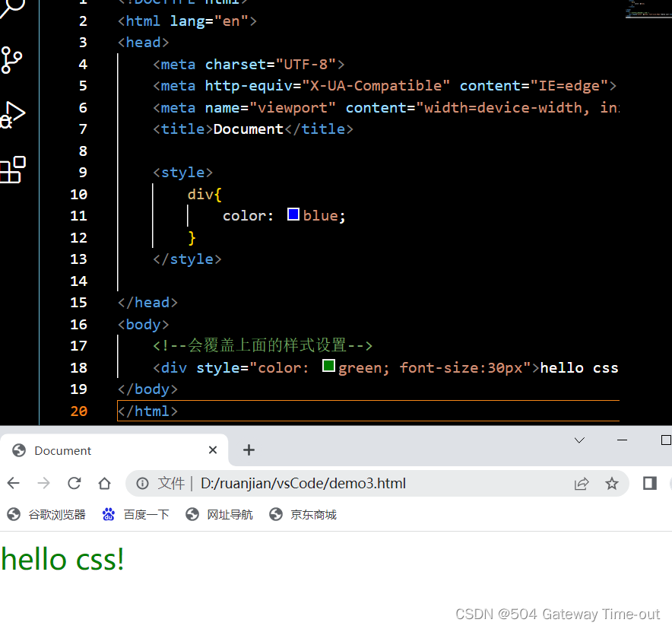The height and width of the screenshot is (629, 672).
Task: Open the Extensions view
Action: pyautogui.click(x=12, y=170)
